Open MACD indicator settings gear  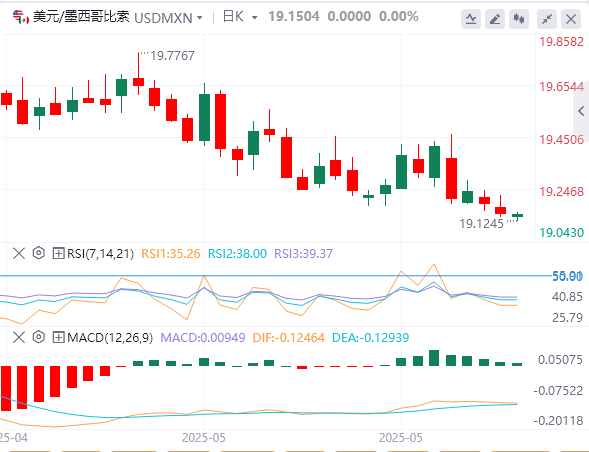[38, 337]
